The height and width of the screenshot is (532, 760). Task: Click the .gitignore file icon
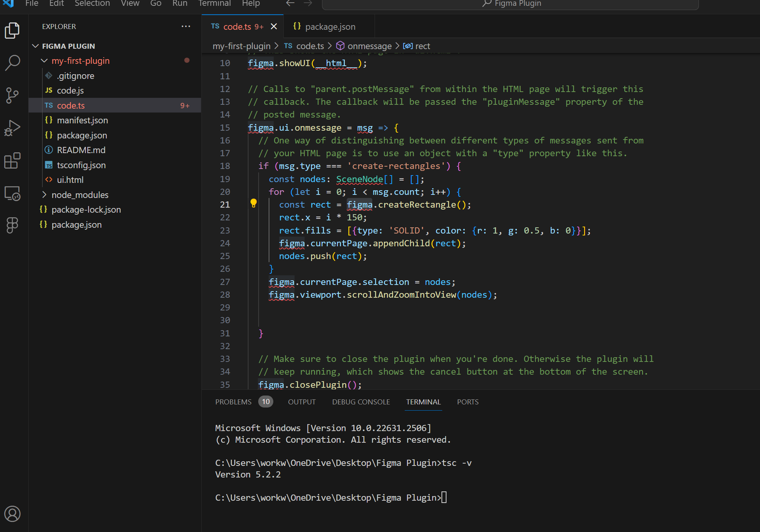point(49,75)
